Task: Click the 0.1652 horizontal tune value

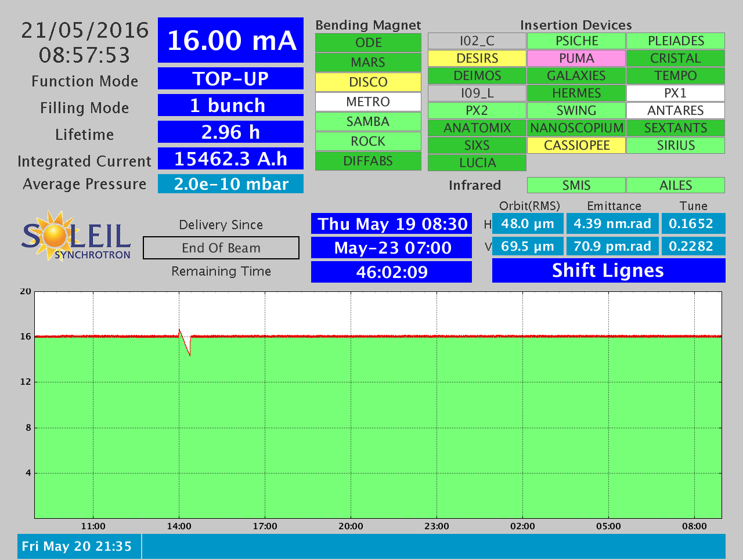Action: click(x=693, y=223)
